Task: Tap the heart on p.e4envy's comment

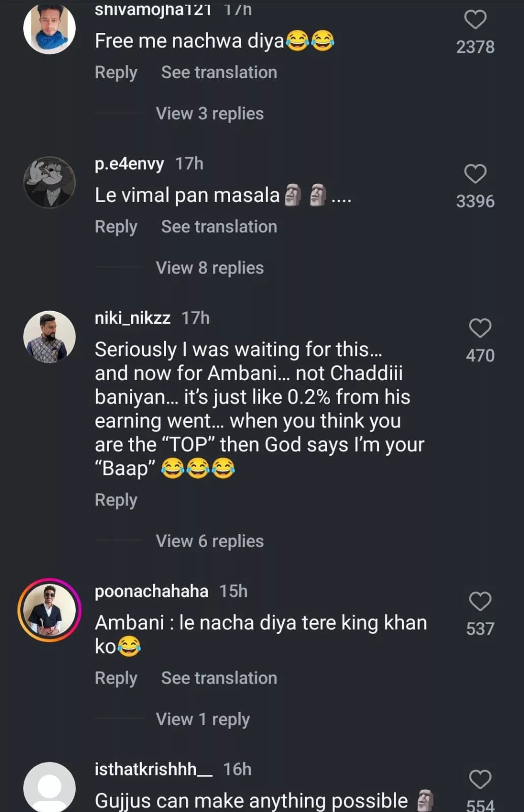Action: pos(475,174)
